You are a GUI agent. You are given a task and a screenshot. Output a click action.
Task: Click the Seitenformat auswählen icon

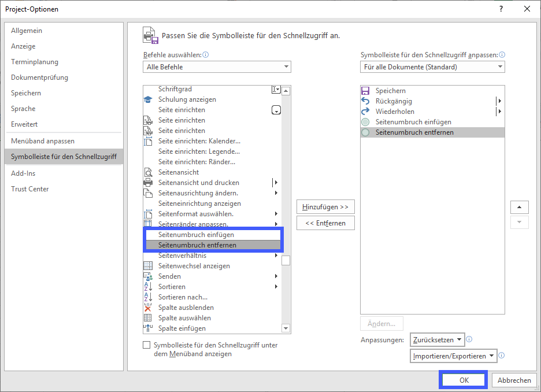(x=147, y=214)
